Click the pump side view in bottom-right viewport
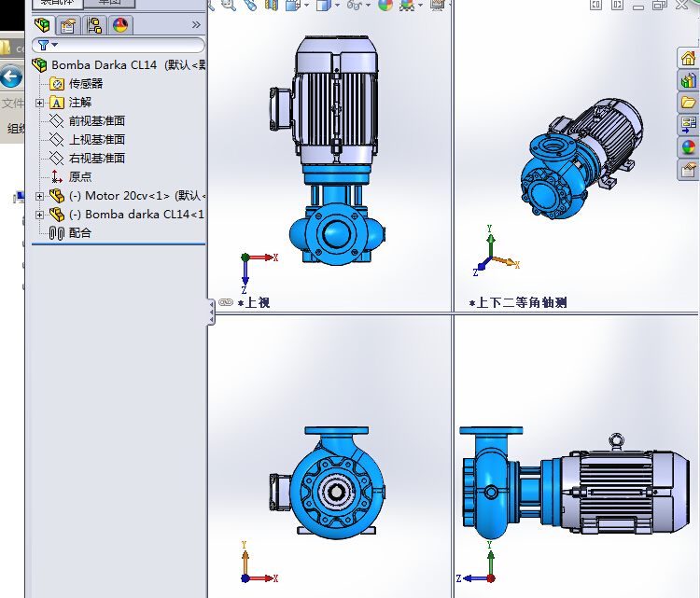 (575, 483)
